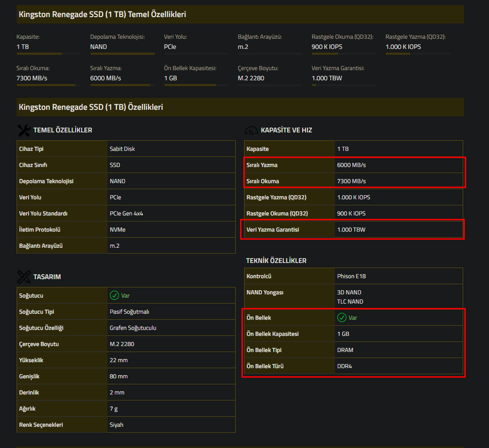Click the Kapasite progress bar under 1 TB
Screen dimensions: 489x448
click(48, 54)
